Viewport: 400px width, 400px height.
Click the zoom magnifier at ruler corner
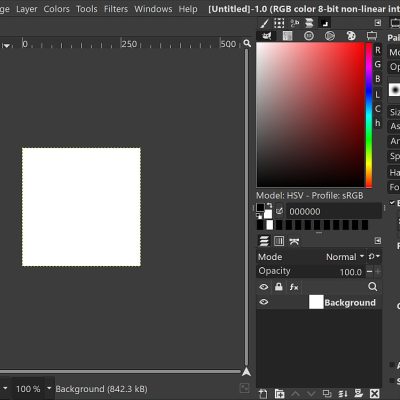tap(247, 43)
